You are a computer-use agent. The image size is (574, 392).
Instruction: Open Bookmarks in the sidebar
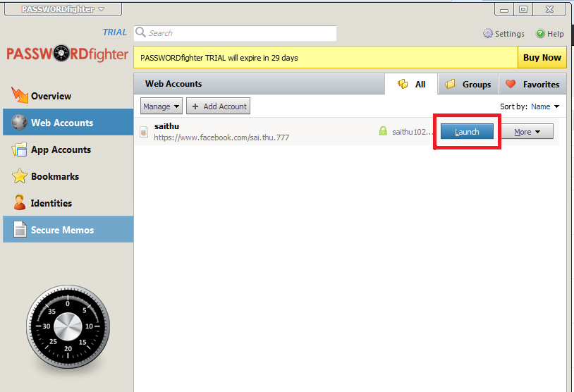(x=68, y=176)
